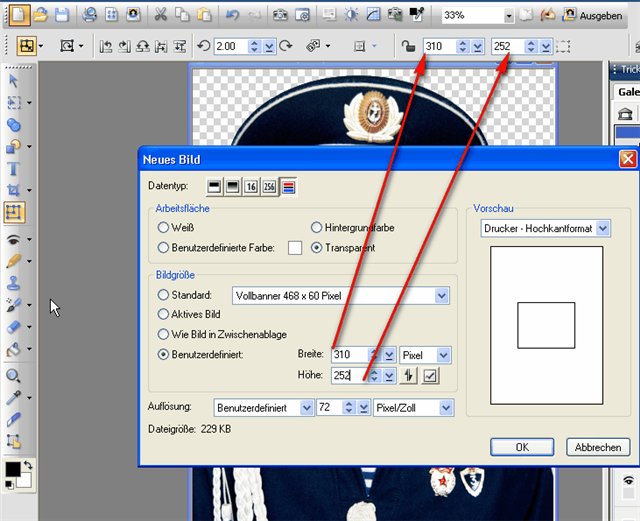The height and width of the screenshot is (521, 640).
Task: Click the scissors Cut icon
Action: point(160,15)
